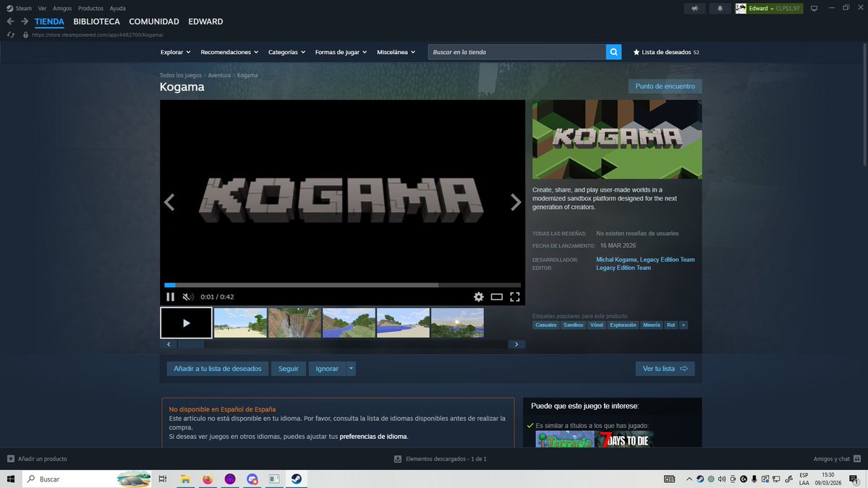The width and height of the screenshot is (868, 488).
Task: Open the Ver menu
Action: click(43, 8)
